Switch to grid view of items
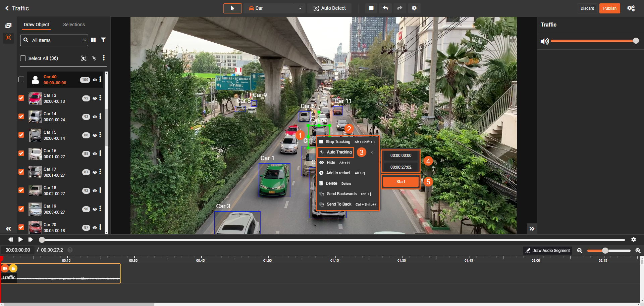 [93, 40]
